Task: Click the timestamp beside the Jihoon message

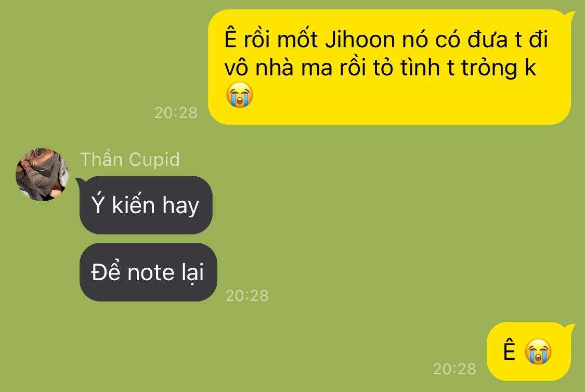Action: (176, 113)
